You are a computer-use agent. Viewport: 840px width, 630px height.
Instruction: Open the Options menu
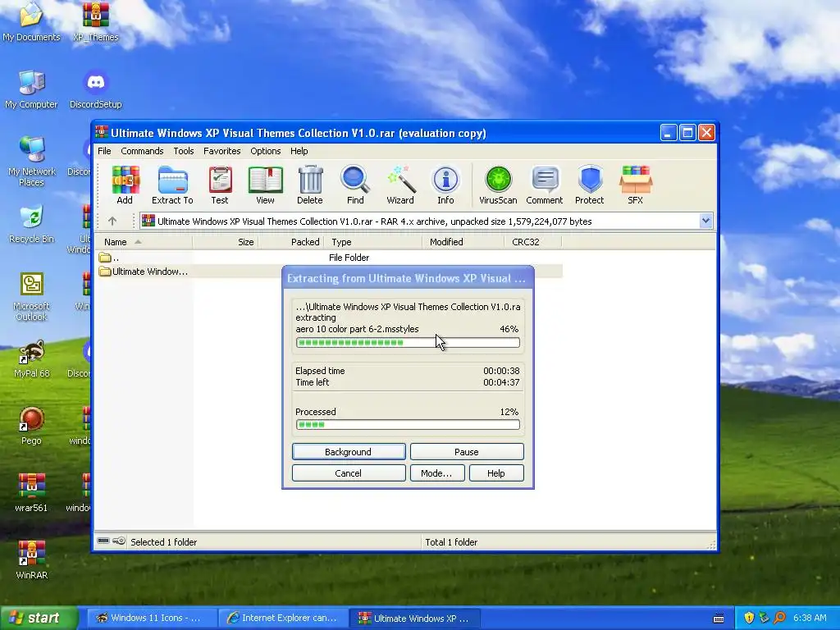(x=265, y=151)
